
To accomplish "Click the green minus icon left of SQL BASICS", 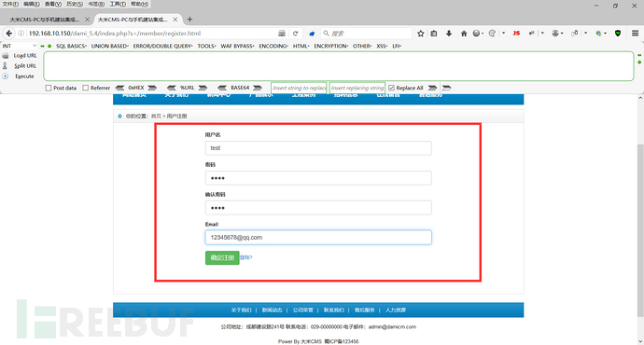I will click(x=42, y=46).
